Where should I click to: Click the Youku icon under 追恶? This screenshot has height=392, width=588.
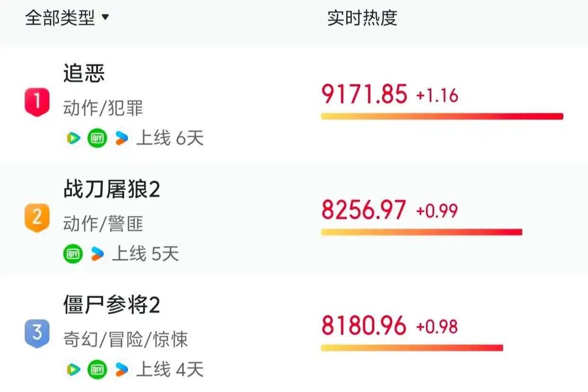pos(122,138)
